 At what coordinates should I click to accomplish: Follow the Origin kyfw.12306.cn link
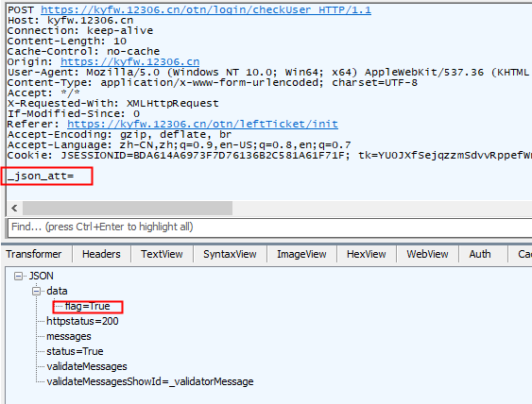click(x=130, y=61)
